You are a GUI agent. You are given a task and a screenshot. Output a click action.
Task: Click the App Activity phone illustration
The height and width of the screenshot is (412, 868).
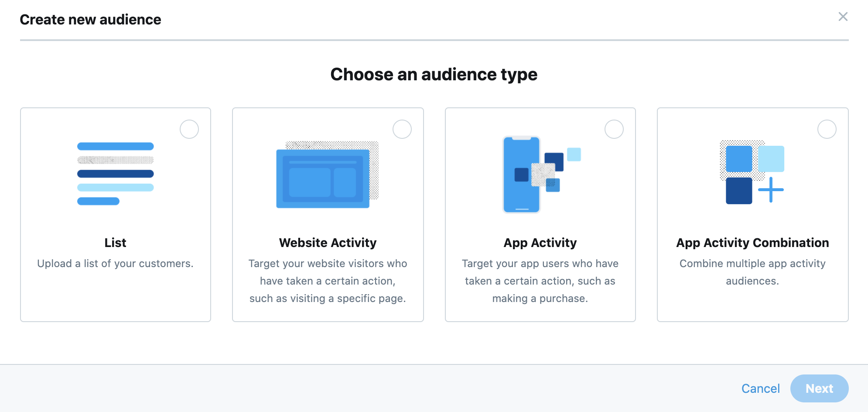pos(540,175)
